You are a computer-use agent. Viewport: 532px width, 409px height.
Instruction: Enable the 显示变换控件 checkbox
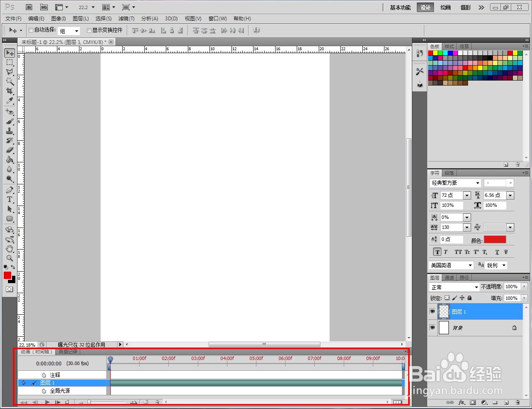(89, 30)
